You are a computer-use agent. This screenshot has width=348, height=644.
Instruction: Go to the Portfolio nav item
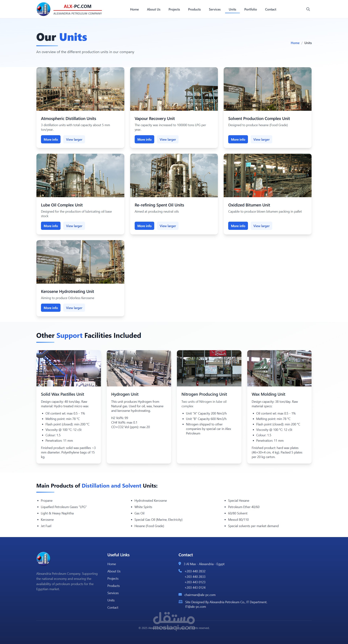[x=250, y=9]
